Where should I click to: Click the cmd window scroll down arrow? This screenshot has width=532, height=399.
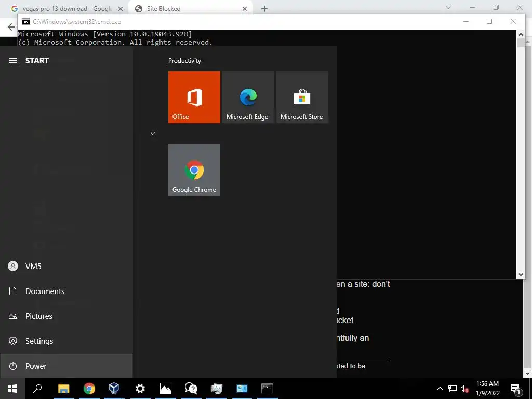coord(521,275)
